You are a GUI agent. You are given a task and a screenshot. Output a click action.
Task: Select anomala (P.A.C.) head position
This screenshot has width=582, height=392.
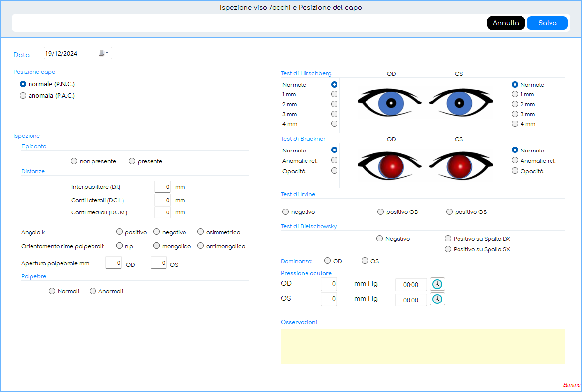23,96
